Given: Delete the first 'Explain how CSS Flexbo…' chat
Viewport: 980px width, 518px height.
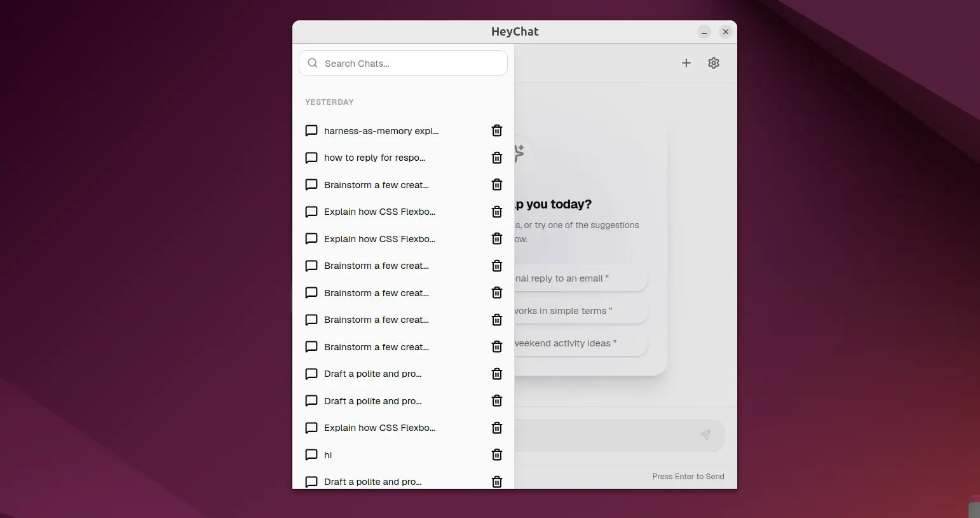Looking at the screenshot, I should [x=497, y=212].
